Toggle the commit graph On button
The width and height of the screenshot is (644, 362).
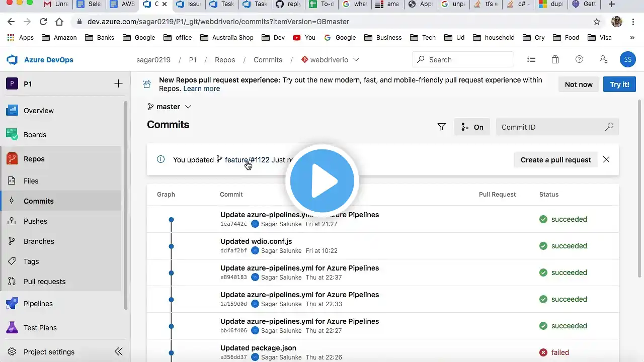tap(472, 127)
